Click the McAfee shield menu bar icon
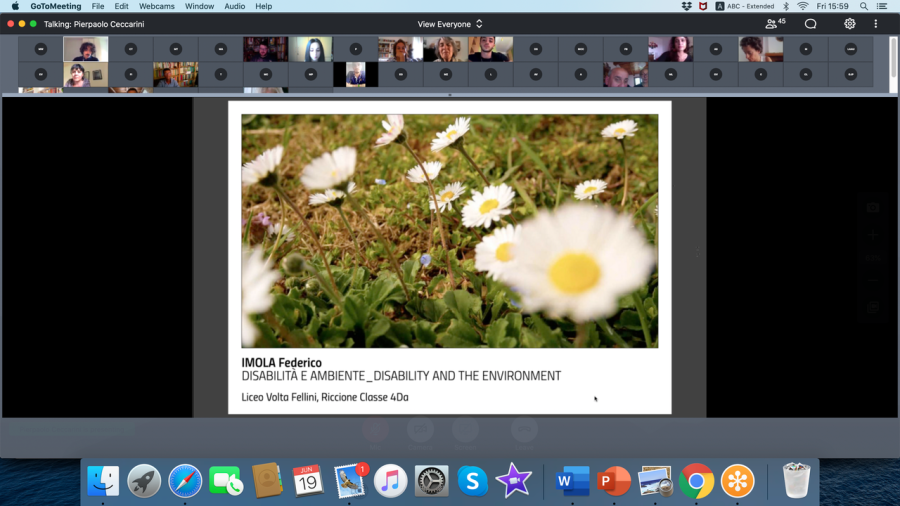900x506 pixels. click(x=703, y=6)
